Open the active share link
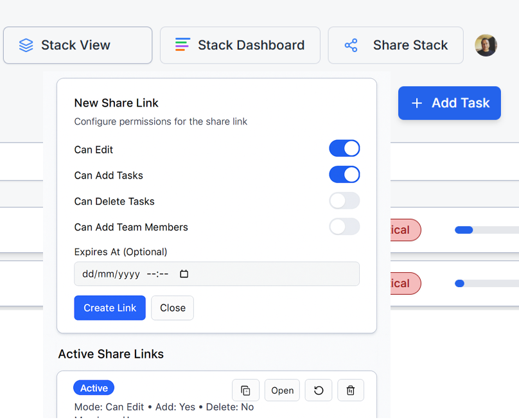The width and height of the screenshot is (519, 420). click(x=282, y=390)
